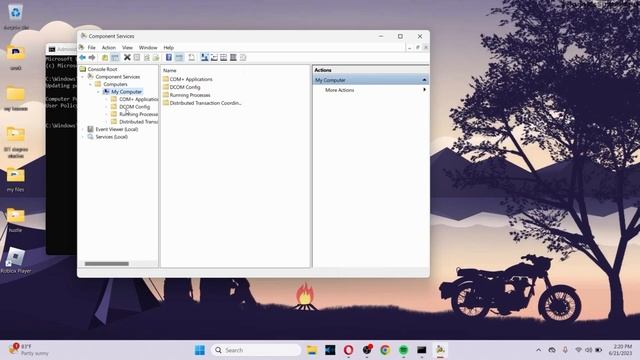The image size is (640, 360).
Task: Click the two-row grid view toolbar icon
Action: [x=223, y=58]
